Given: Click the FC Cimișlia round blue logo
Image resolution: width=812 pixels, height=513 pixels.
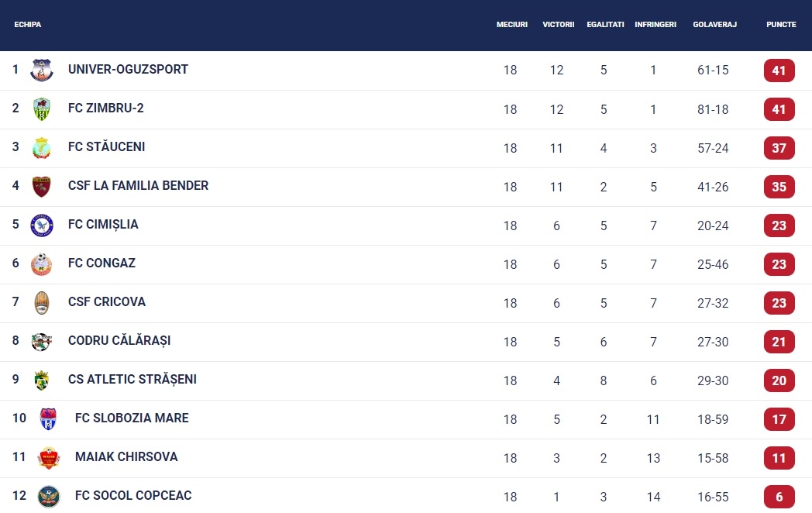Looking at the screenshot, I should click(41, 226).
